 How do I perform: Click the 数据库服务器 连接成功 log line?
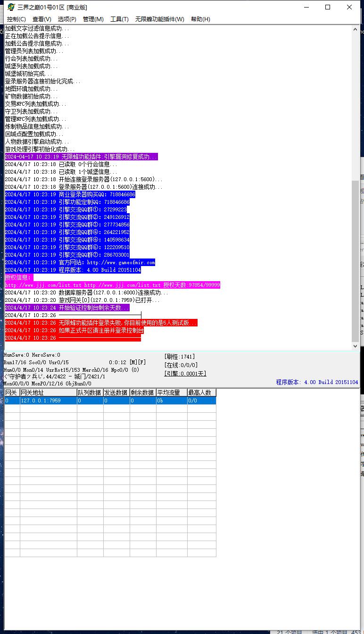(86, 292)
